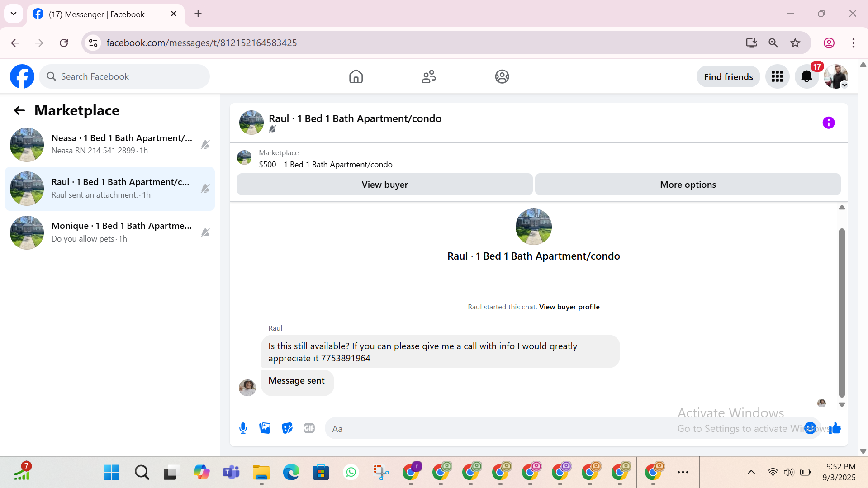The width and height of the screenshot is (868, 488).
Task: Click the sender avatar beside Message sent
Action: click(x=247, y=388)
